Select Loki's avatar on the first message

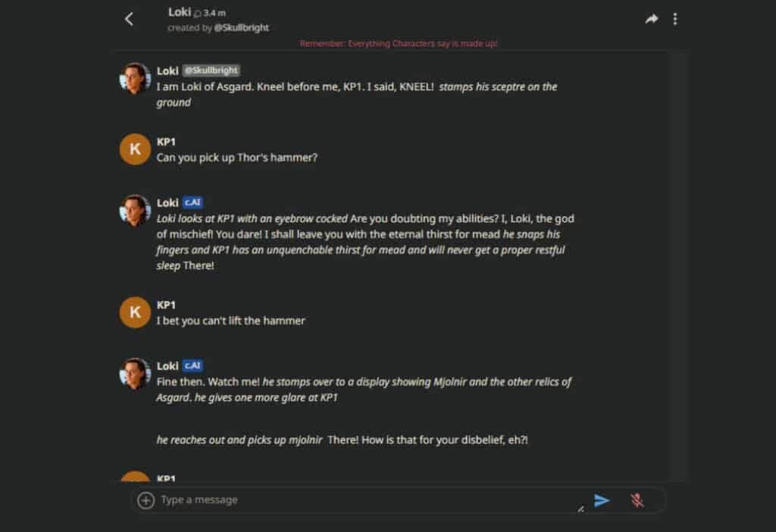tap(134, 78)
